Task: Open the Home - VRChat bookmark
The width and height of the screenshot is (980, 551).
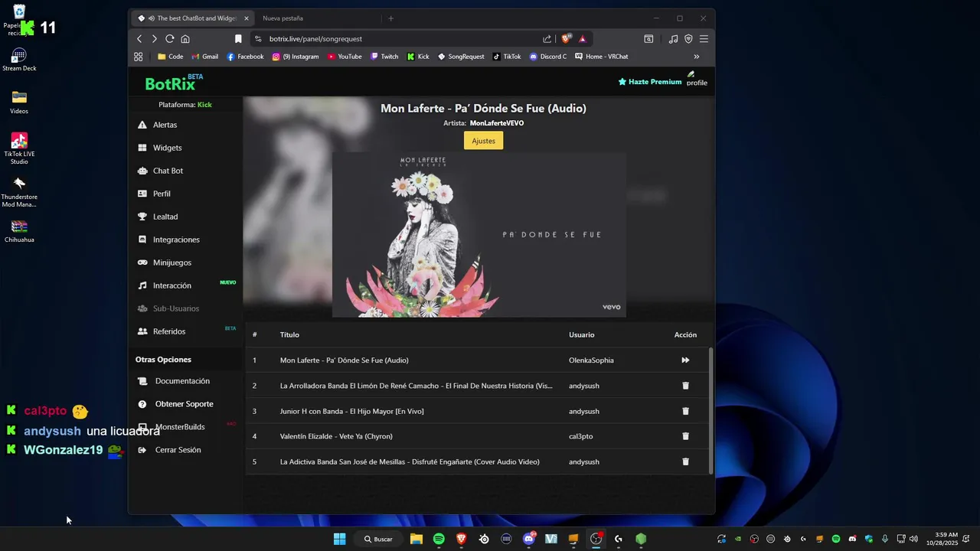Action: (x=601, y=57)
